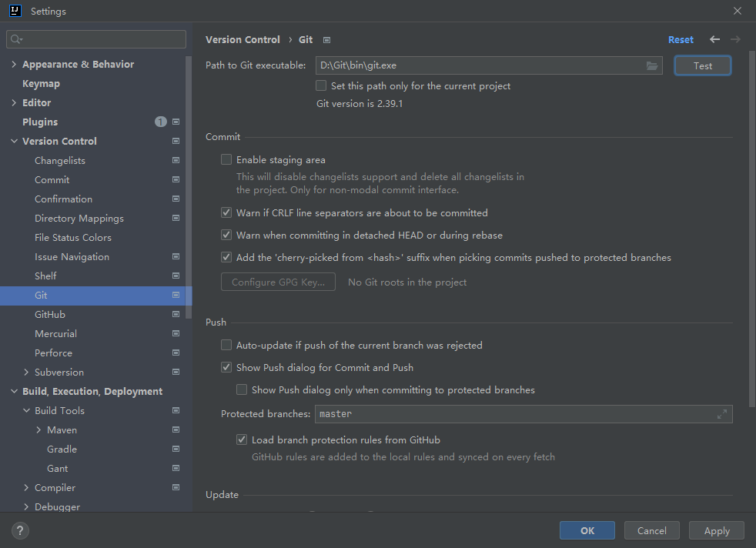This screenshot has height=548, width=756.
Task: Click the forward arrow navigation icon
Action: pos(735,39)
